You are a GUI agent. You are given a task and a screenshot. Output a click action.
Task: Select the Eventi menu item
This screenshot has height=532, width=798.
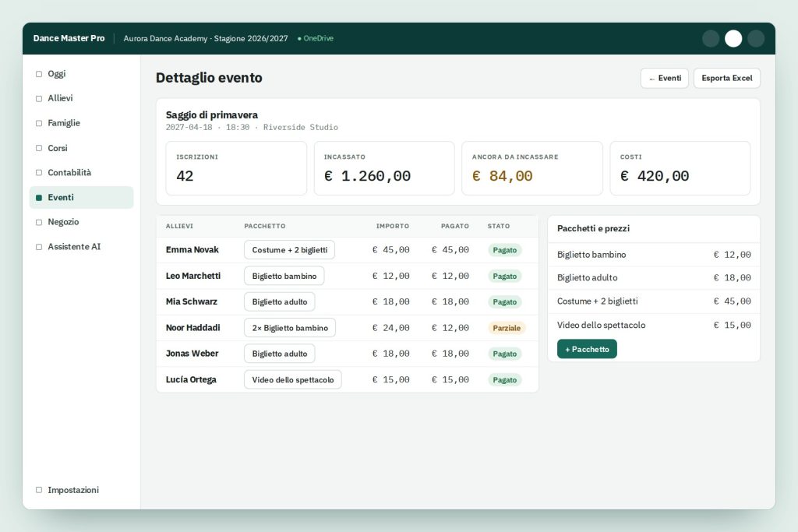coord(81,197)
